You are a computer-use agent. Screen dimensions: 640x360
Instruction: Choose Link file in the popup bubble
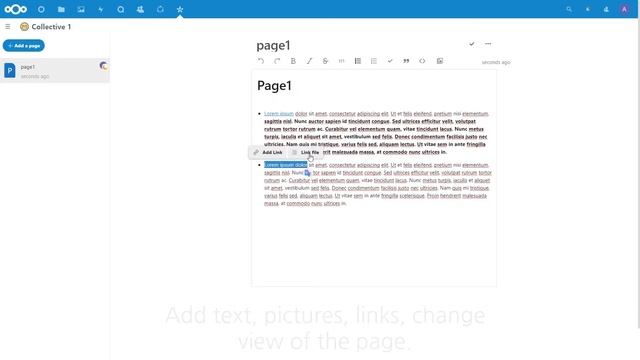coord(306,152)
